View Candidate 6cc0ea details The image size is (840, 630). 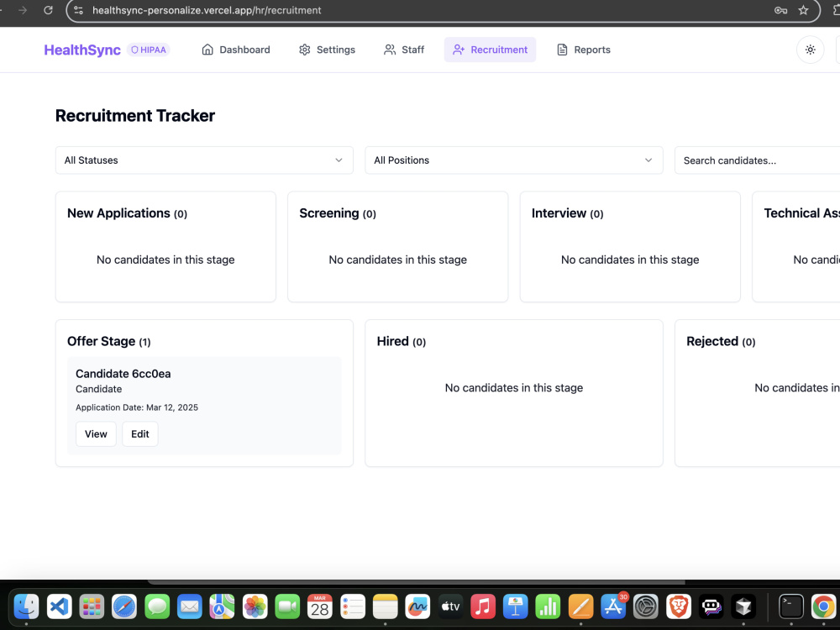pos(96,434)
